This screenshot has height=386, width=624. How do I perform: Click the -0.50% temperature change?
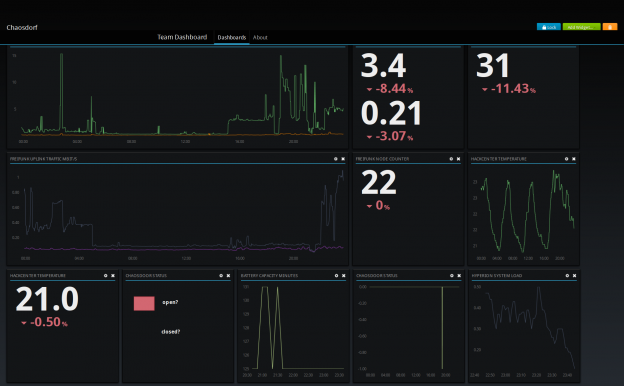click(x=44, y=322)
